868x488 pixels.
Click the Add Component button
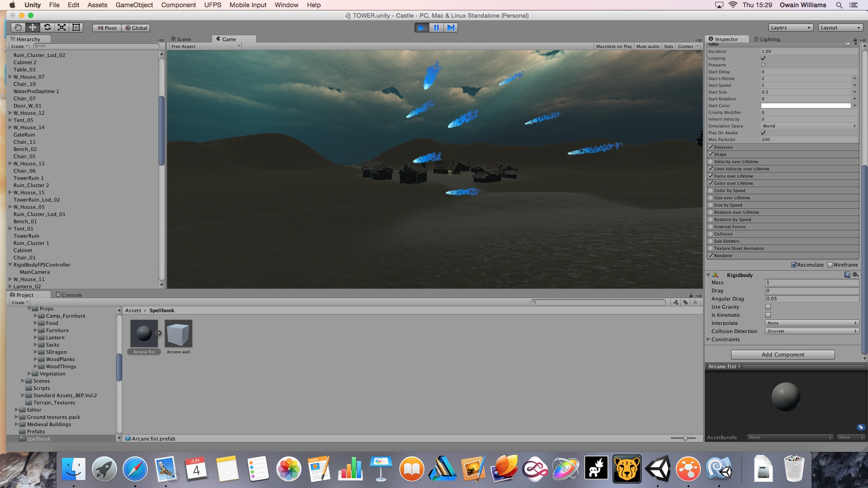click(x=783, y=355)
